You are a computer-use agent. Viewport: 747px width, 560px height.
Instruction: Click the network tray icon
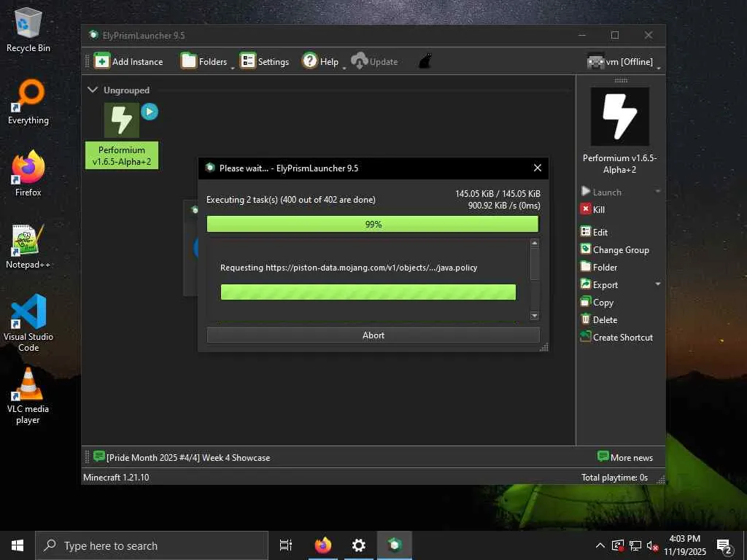click(x=635, y=545)
